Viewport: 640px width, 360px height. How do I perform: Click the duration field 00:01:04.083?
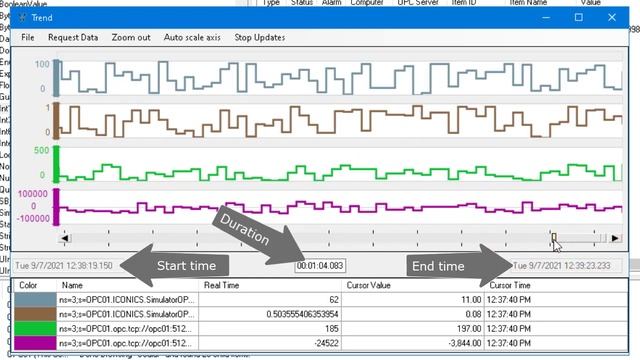320,266
